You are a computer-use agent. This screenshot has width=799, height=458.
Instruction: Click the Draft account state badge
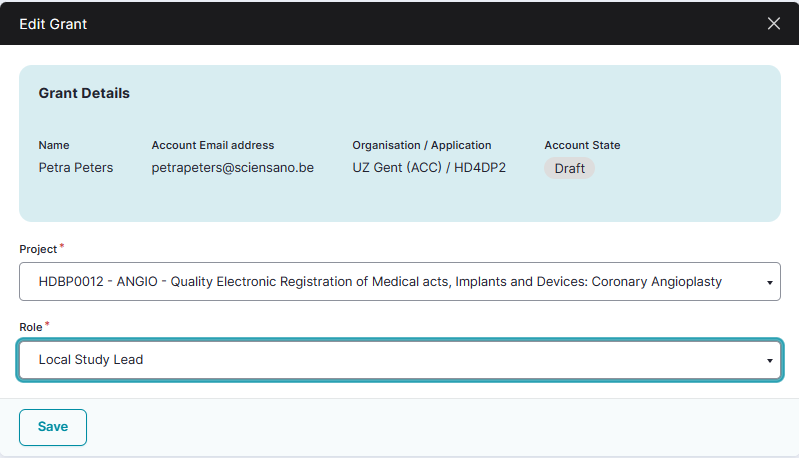click(x=569, y=168)
